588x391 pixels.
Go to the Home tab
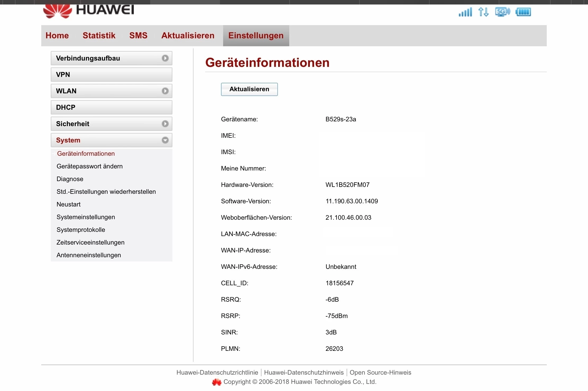(57, 35)
